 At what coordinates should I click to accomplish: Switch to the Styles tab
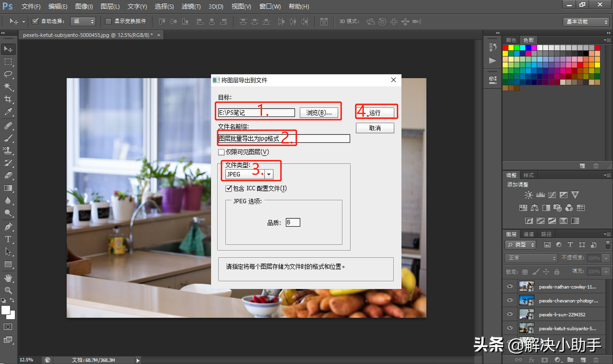click(528, 175)
